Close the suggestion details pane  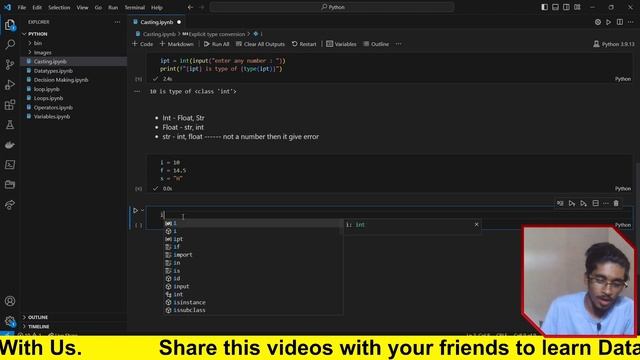click(x=476, y=224)
